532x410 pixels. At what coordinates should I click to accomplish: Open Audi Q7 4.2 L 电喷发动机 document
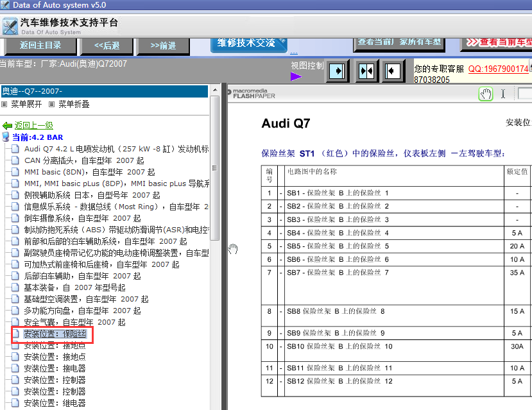point(116,149)
